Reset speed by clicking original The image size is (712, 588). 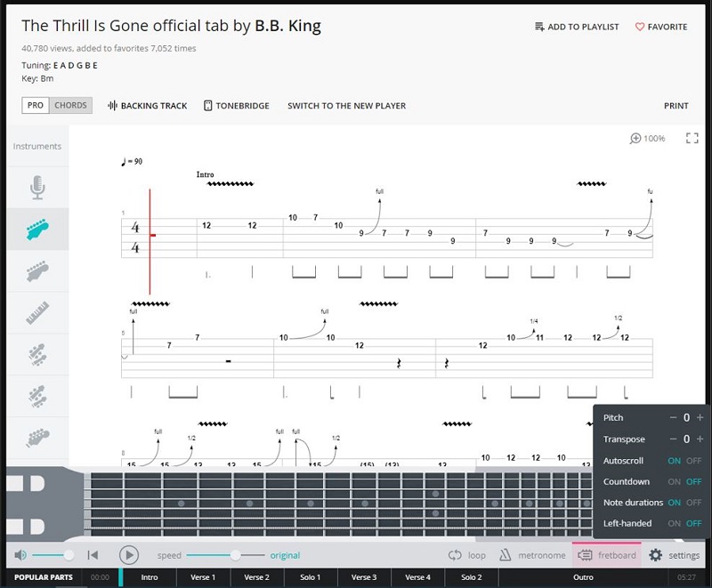[285, 555]
